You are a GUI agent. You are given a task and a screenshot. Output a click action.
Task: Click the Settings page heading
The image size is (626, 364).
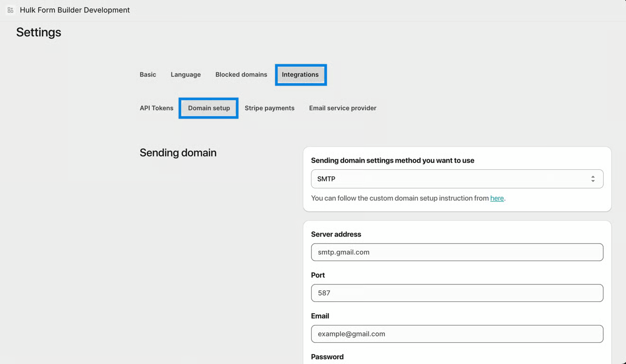click(x=39, y=32)
